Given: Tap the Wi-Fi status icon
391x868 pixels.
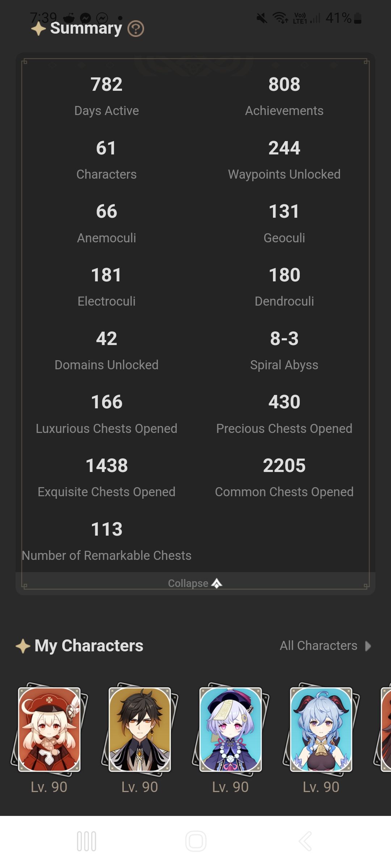Looking at the screenshot, I should [280, 18].
